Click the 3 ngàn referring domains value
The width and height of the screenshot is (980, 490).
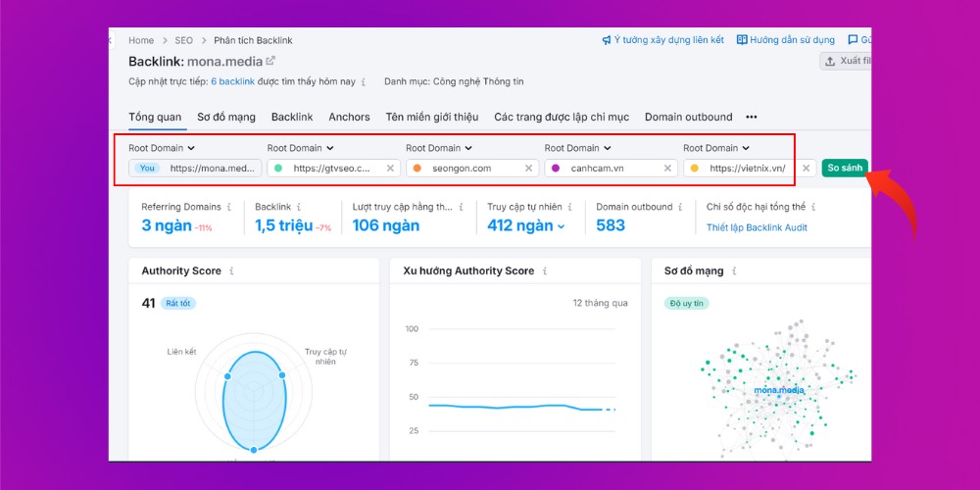(x=167, y=225)
